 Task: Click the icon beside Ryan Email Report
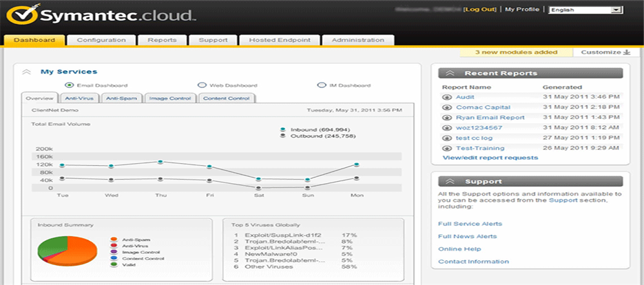point(448,118)
